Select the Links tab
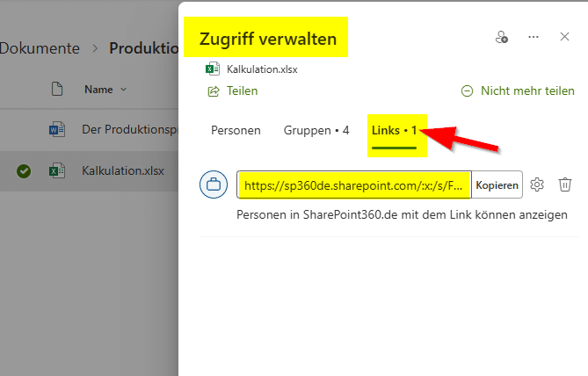The width and height of the screenshot is (588, 376). tap(394, 130)
